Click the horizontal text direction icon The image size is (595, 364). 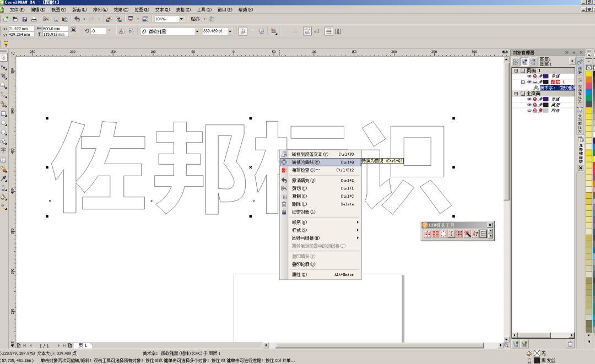pyautogui.click(x=328, y=31)
